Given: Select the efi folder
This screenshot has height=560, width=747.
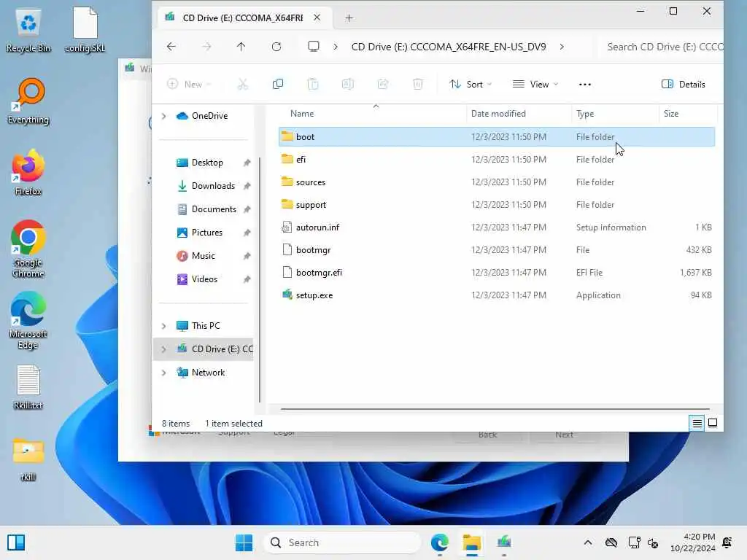Looking at the screenshot, I should coord(496,160).
